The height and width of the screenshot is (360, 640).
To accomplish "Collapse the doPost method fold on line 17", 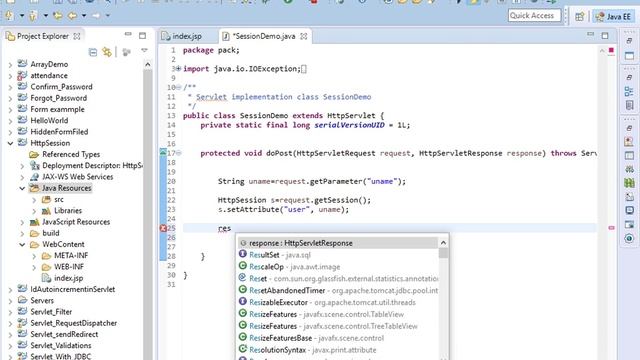I will (x=178, y=153).
